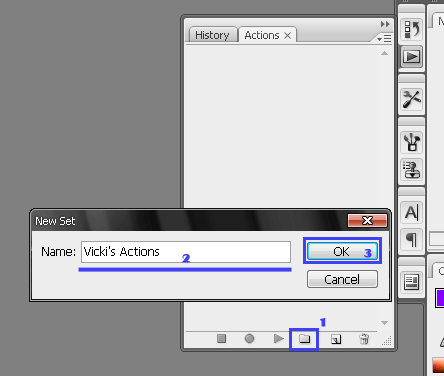The image size is (444, 376).
Task: Open the Layer Comps panel icon
Action: 412,282
